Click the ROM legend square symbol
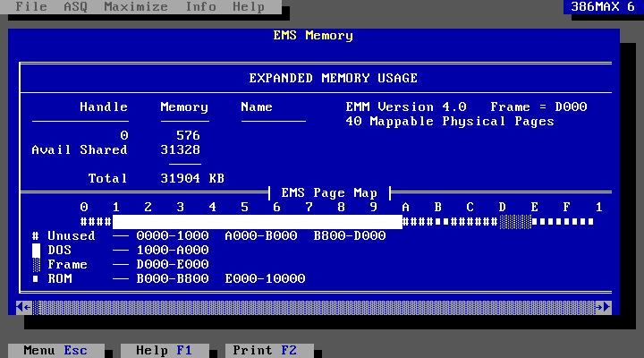Viewport: 644px width, 358px height. click(36, 278)
